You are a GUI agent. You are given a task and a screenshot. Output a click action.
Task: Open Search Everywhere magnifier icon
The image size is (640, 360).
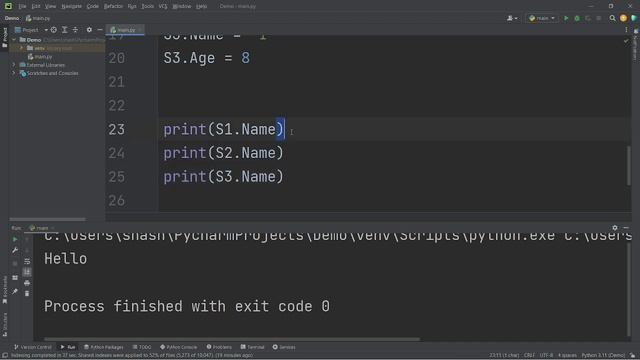tap(612, 18)
